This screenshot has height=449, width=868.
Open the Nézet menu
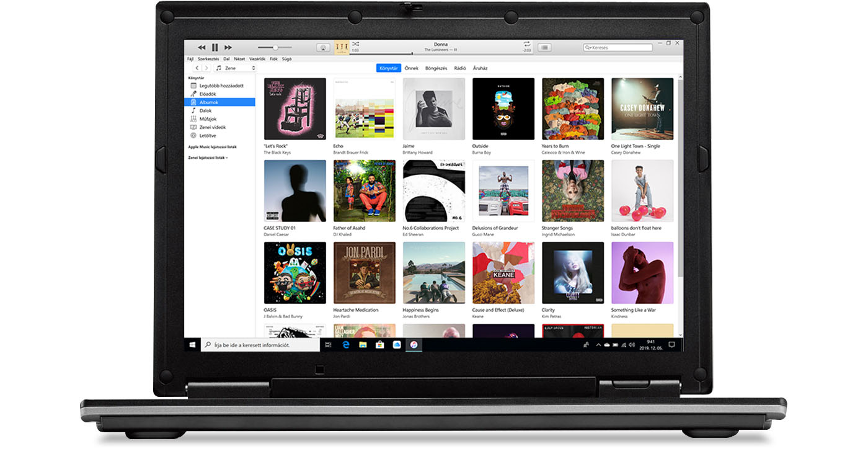(x=239, y=59)
